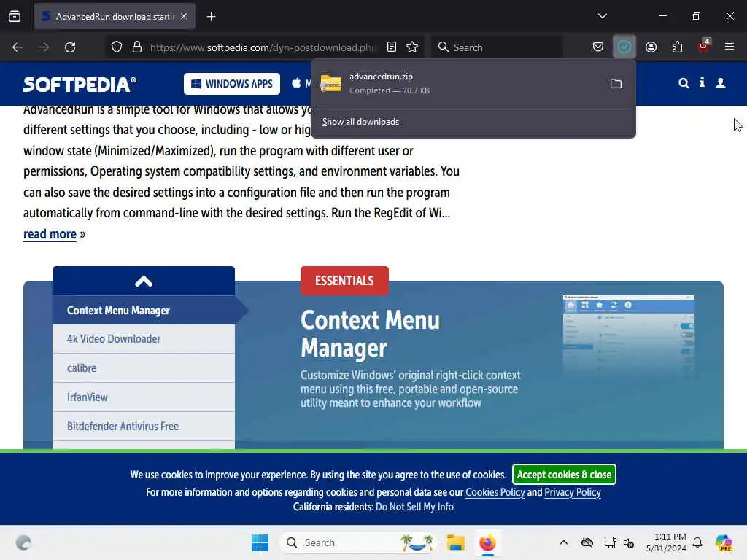The height and width of the screenshot is (560, 747).
Task: Open the notifications bell
Action: (x=697, y=542)
